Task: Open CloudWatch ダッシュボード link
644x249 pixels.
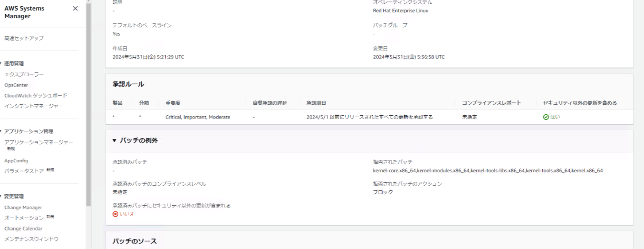Action: (36, 95)
